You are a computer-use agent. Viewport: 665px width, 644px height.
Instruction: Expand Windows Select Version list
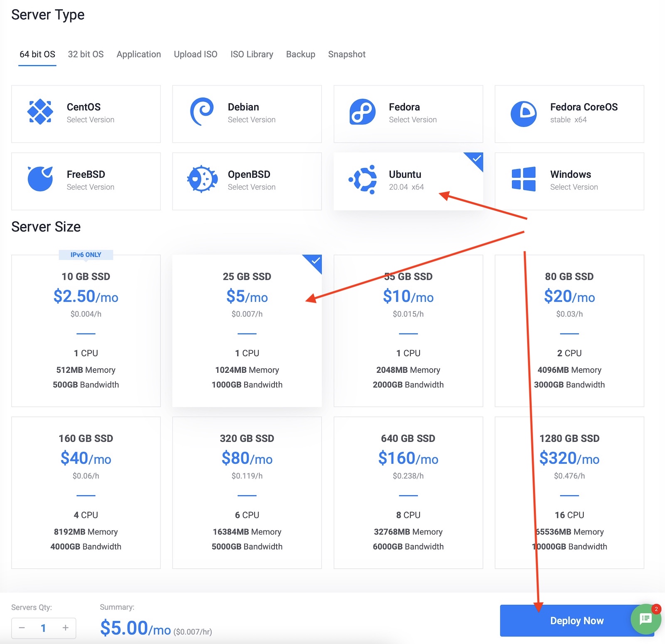click(574, 187)
